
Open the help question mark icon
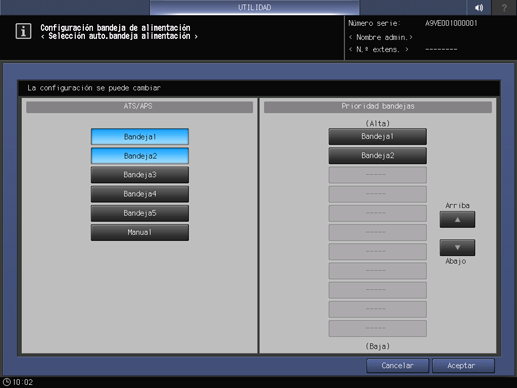point(504,7)
